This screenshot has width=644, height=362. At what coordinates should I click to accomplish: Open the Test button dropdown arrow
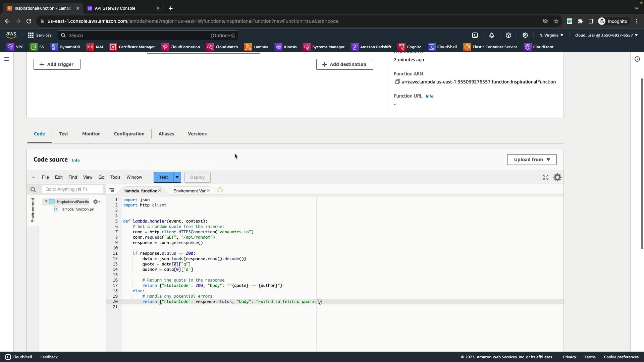tap(177, 177)
